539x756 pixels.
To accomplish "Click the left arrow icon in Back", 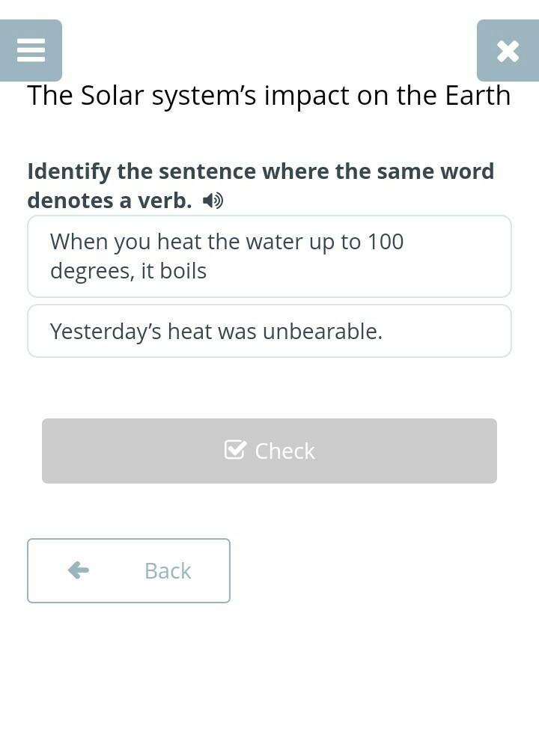I will point(79,570).
